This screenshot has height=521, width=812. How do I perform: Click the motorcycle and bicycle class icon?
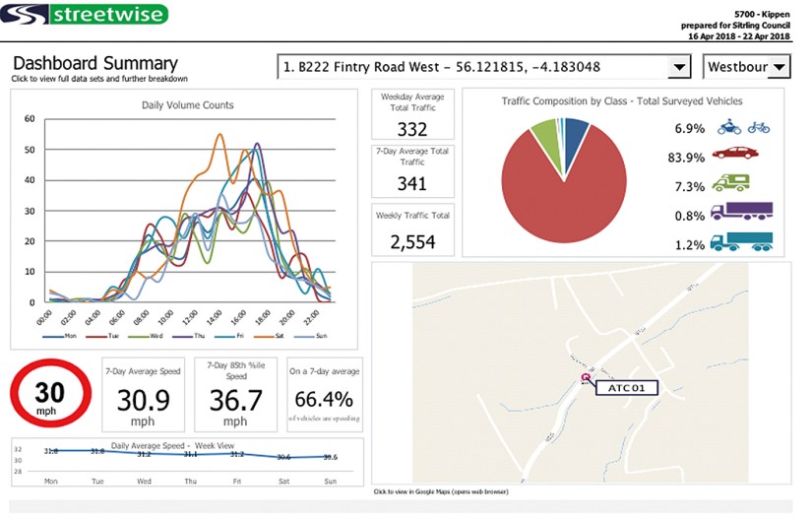point(743,127)
